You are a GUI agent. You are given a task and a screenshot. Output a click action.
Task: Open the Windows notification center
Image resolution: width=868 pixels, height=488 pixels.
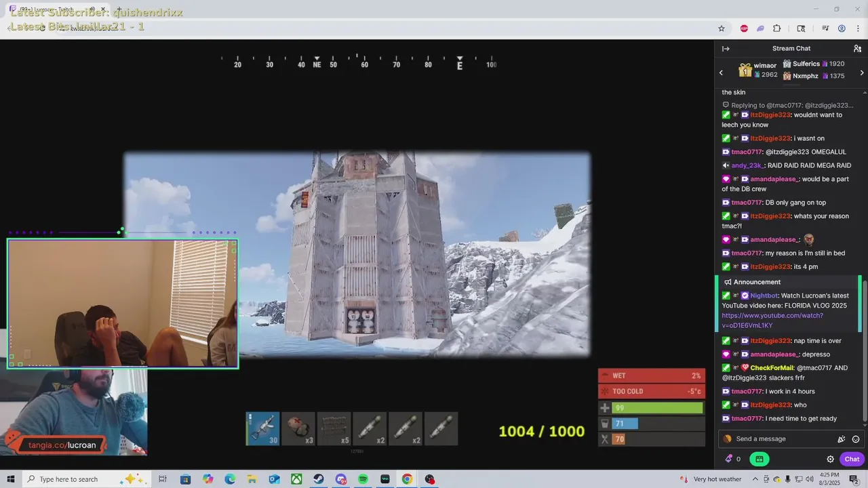point(854,479)
